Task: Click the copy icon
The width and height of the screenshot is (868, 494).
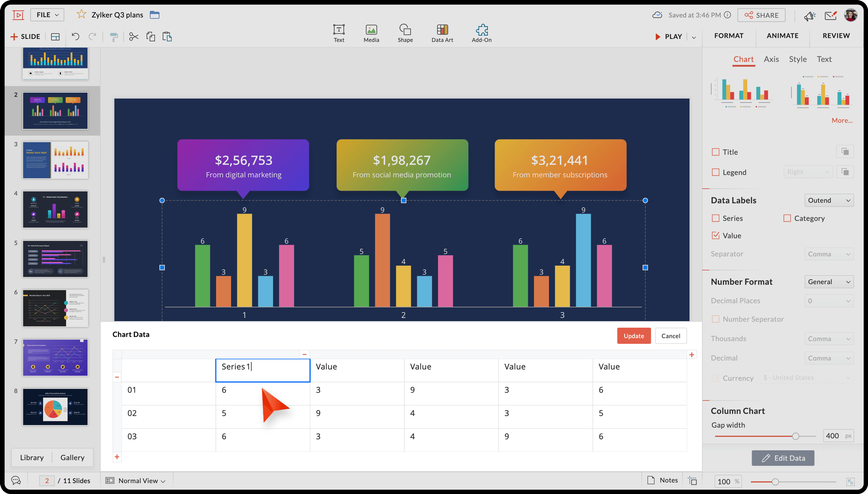Action: click(150, 37)
